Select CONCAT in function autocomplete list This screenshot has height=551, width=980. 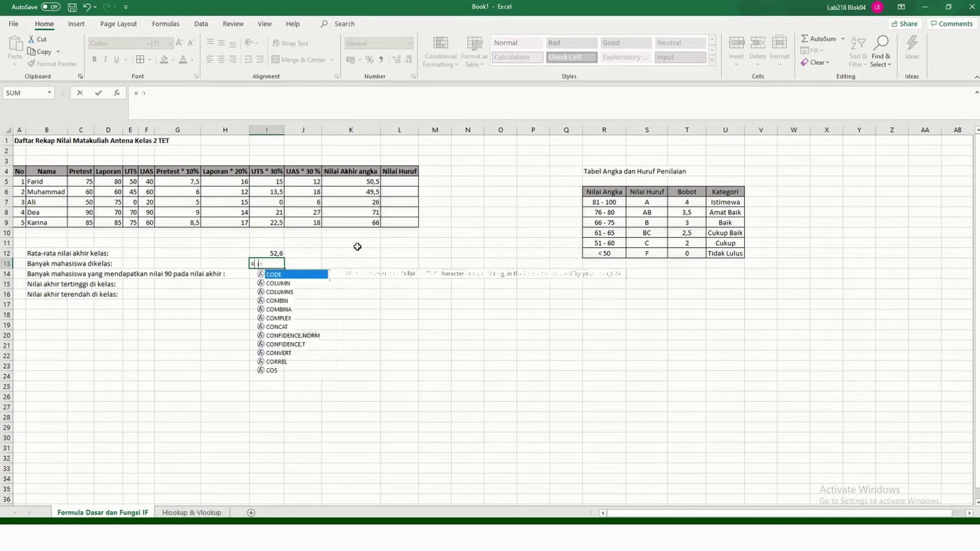[x=276, y=327]
